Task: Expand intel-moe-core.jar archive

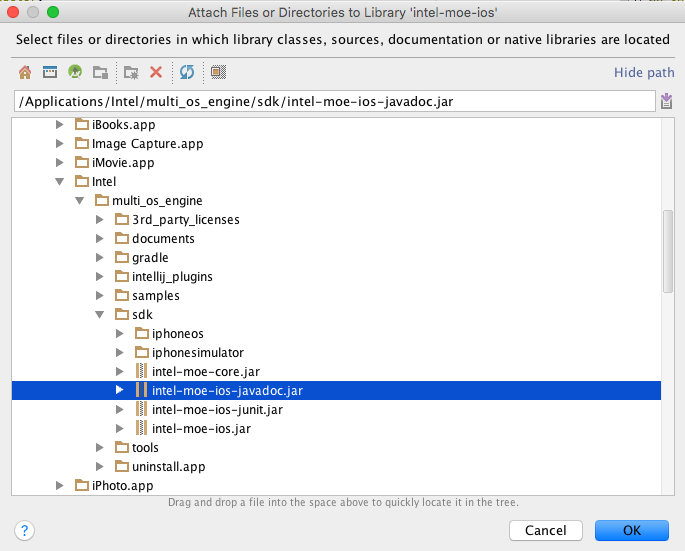Action: tap(120, 372)
